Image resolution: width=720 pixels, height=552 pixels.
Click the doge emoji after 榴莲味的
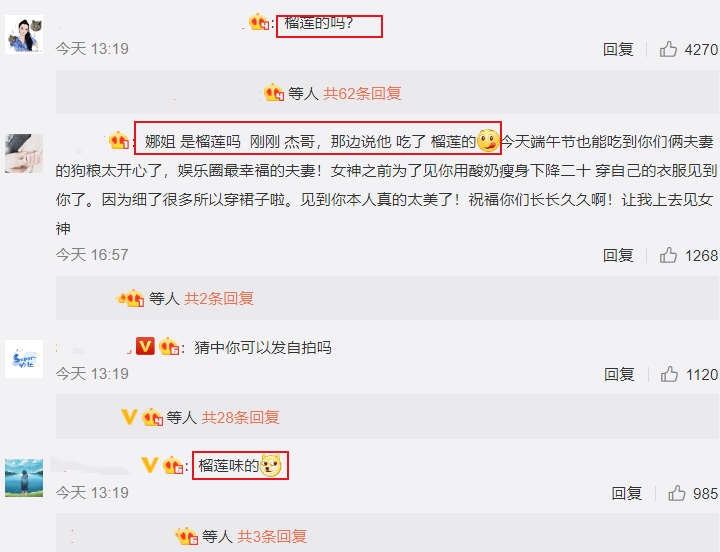271,466
